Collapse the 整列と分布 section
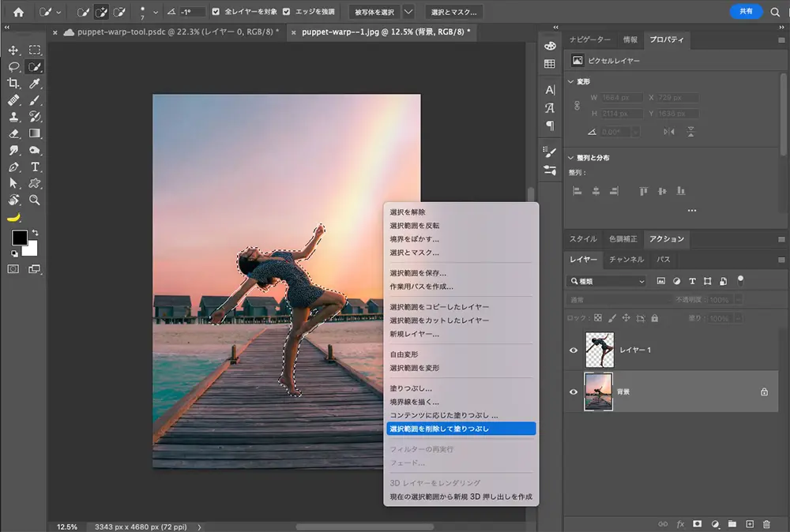790x532 pixels. (x=572, y=158)
